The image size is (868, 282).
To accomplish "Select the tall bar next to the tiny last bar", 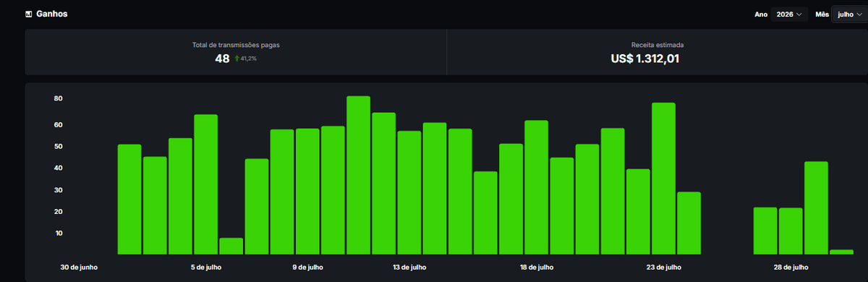I will [x=816, y=208].
